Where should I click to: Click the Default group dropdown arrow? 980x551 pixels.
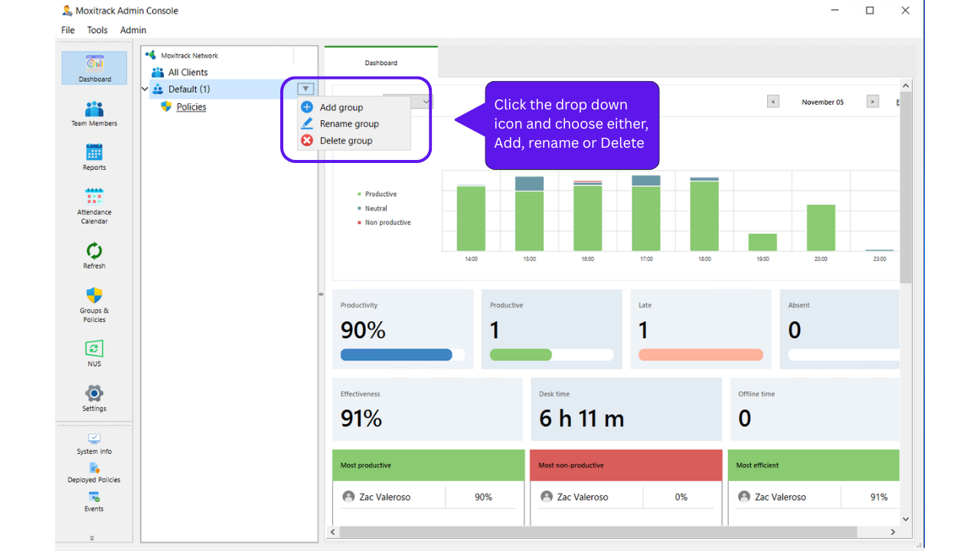click(305, 89)
